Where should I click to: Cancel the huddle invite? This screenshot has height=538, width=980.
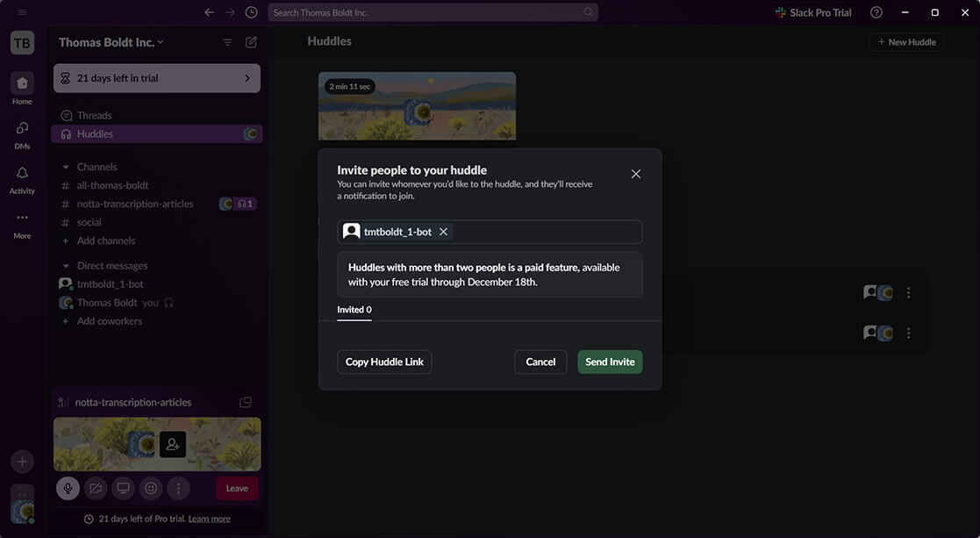pyautogui.click(x=540, y=362)
